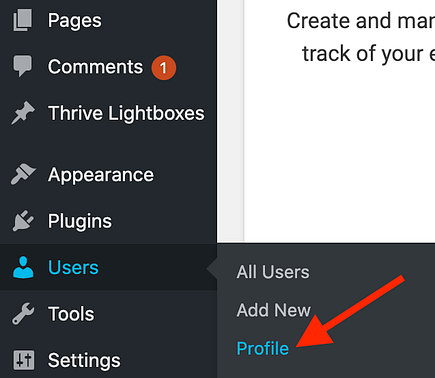
Task: Click the Settings sliders icon
Action: 23,360
